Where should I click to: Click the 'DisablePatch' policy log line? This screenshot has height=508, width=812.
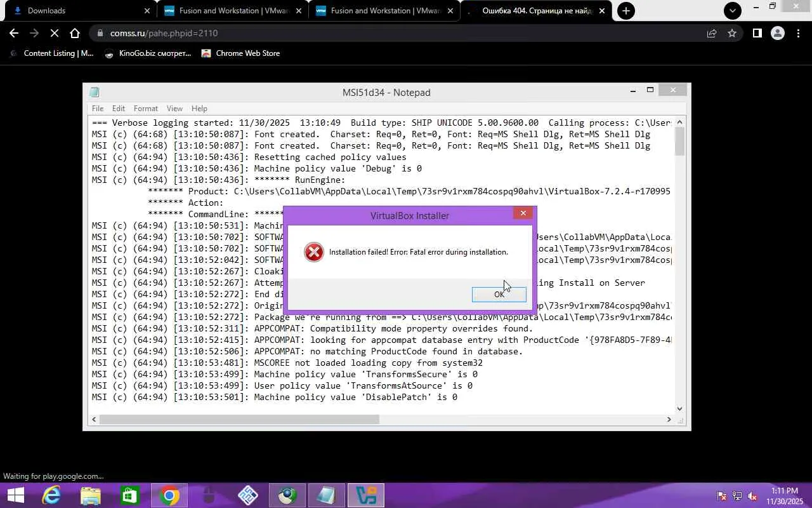point(274,397)
